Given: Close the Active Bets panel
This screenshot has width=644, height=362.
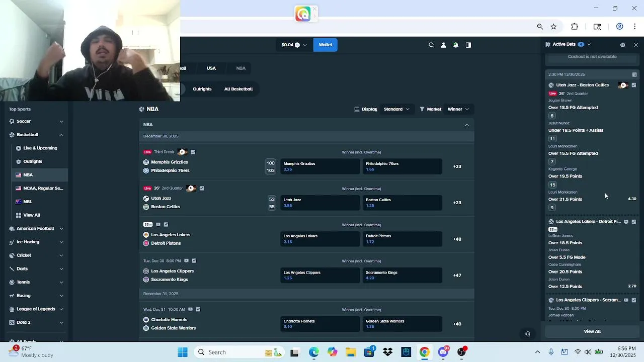Looking at the screenshot, I should click(636, 45).
